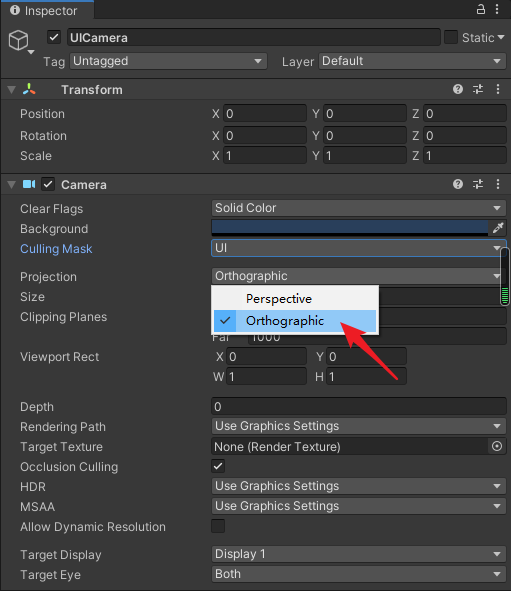511x591 pixels.
Task: Click Target Texture object picker circle
Action: point(497,446)
